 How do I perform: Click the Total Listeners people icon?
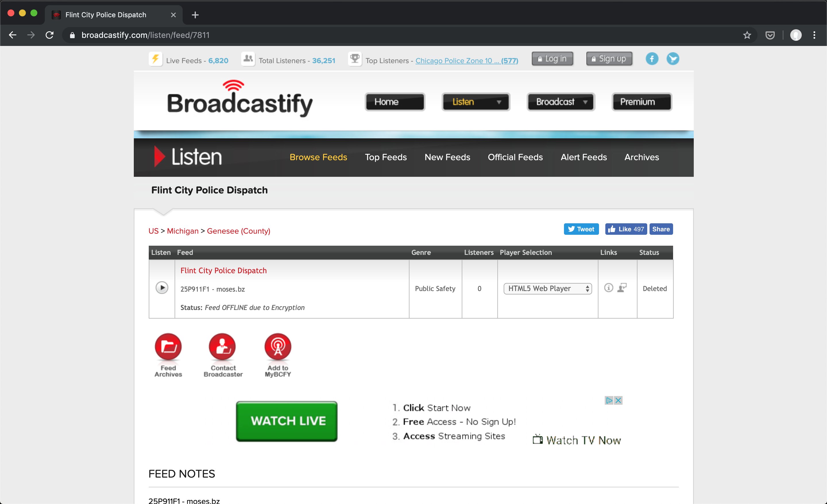[x=248, y=59]
